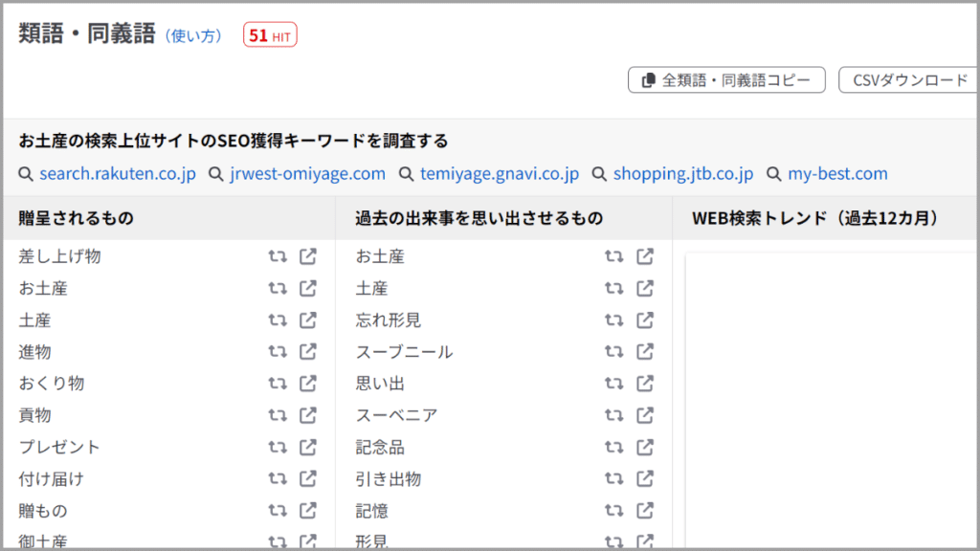Open the search.rakuten.co.jp link
Screen dimensions: 980x551
[x=118, y=174]
